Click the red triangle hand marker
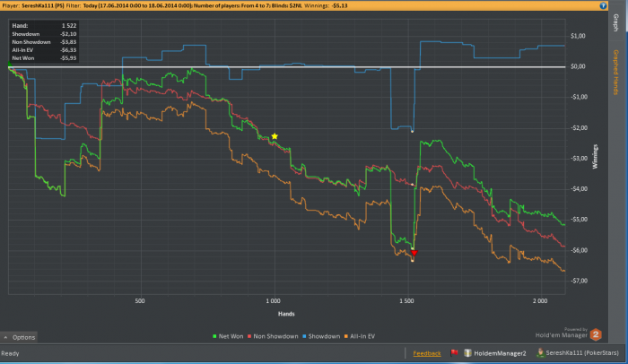 point(414,253)
